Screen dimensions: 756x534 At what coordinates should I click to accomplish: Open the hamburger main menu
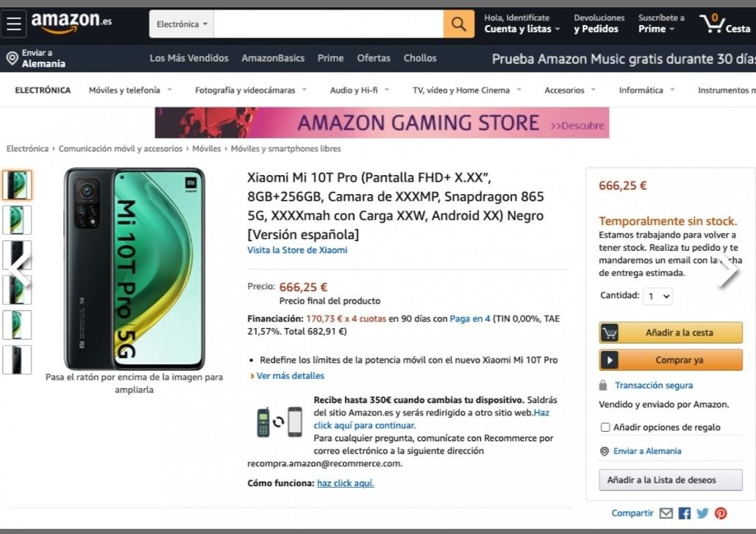point(14,24)
